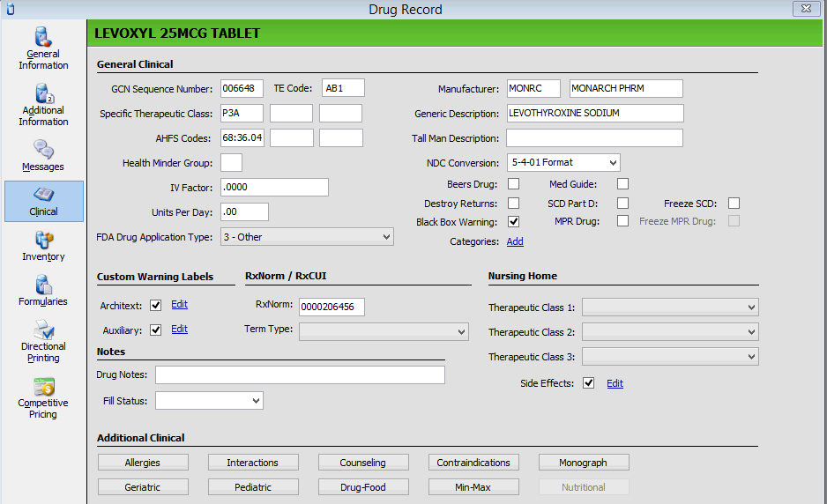
Task: Open Counseling button
Action: (363, 463)
